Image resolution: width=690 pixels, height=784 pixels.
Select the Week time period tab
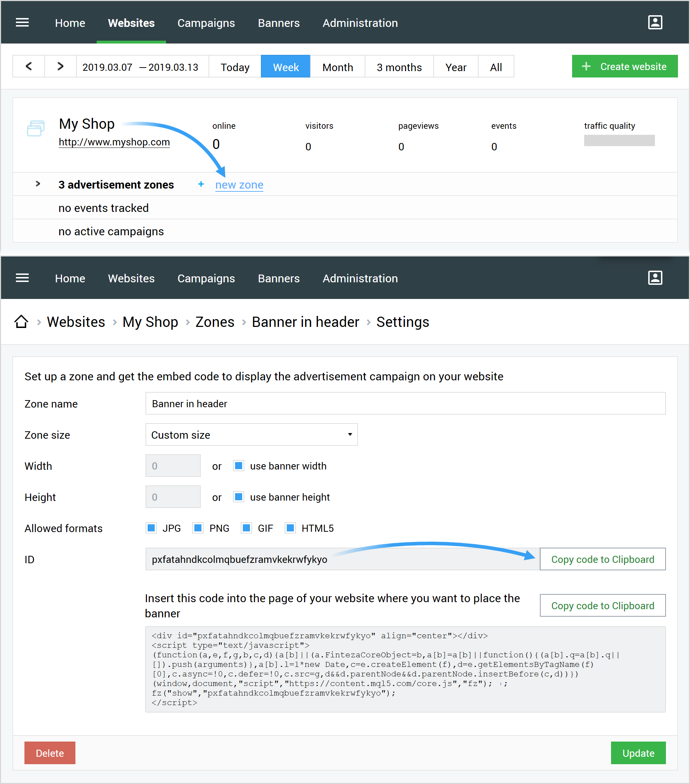point(286,67)
